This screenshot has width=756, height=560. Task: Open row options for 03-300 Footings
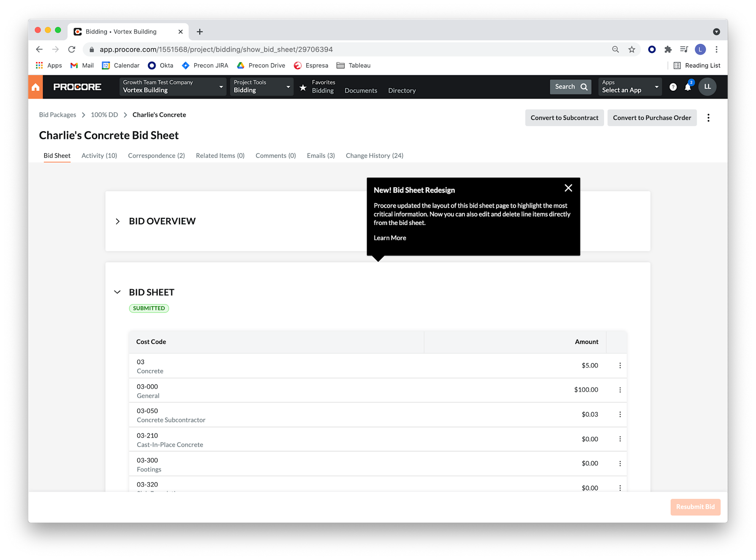coord(620,464)
